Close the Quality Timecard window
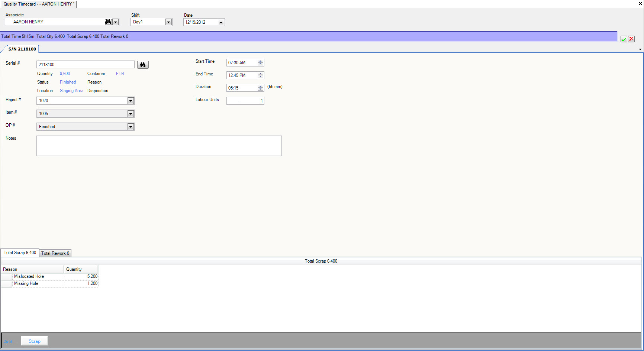Viewport: 644px width, 351px height. click(640, 4)
